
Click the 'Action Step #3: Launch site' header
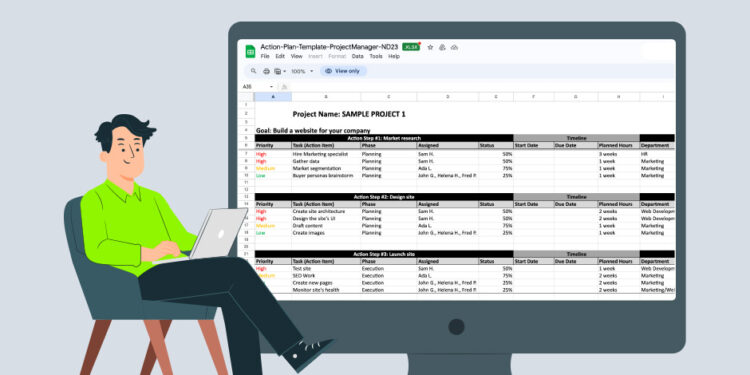tap(384, 254)
